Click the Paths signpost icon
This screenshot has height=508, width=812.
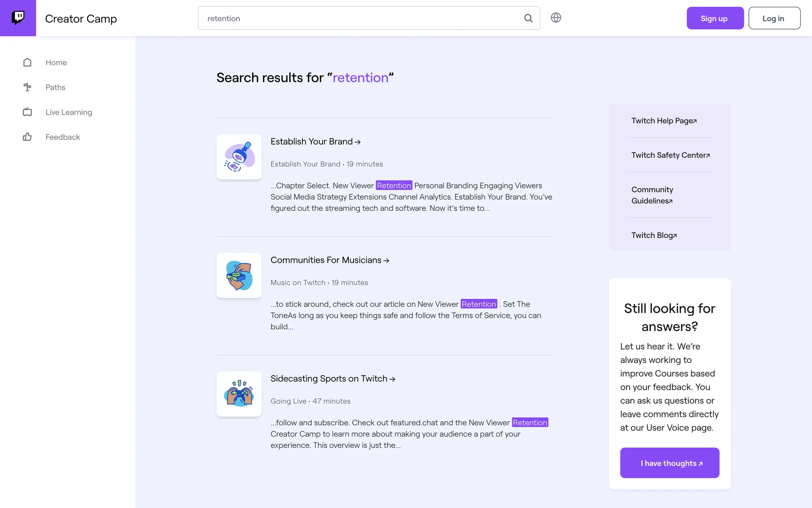coord(27,87)
